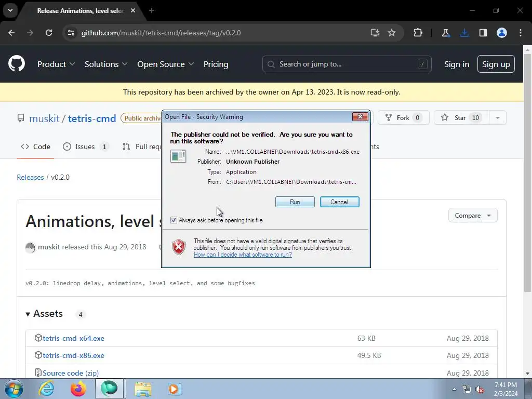Image resolution: width=532 pixels, height=399 pixels.
Task: Focus the Search or jump to field
Action: 347,64
